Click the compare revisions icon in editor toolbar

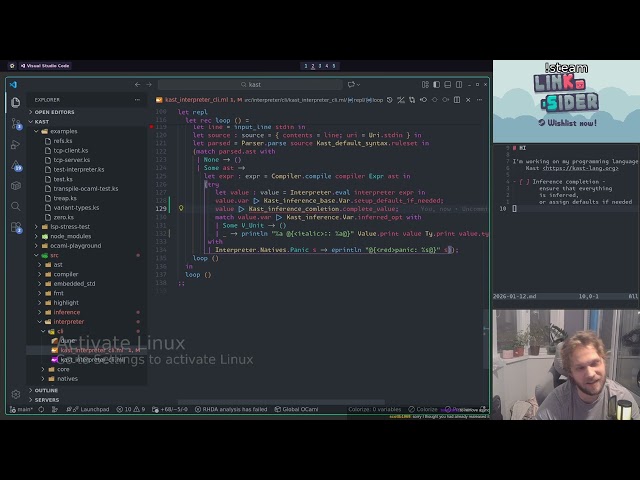[412, 100]
